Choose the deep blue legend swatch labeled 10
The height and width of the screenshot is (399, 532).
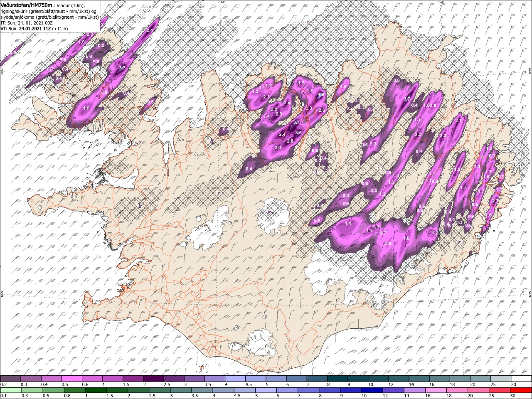tap(372, 390)
